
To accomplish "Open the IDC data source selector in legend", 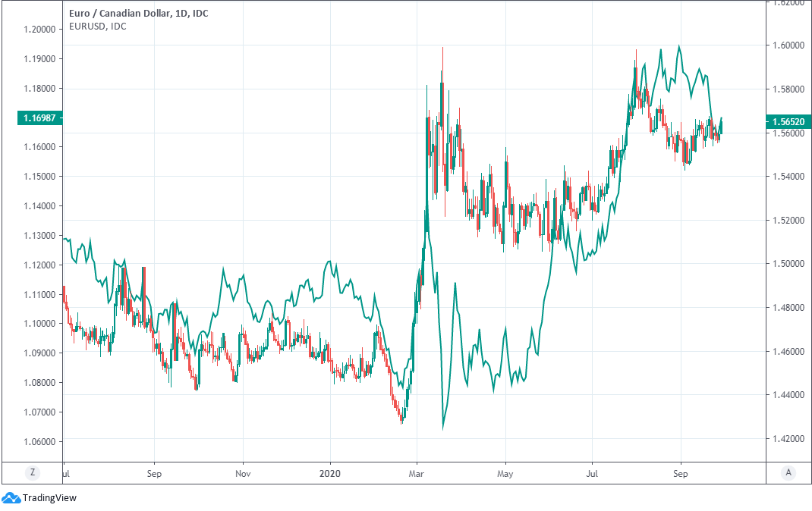I will click(x=199, y=13).
